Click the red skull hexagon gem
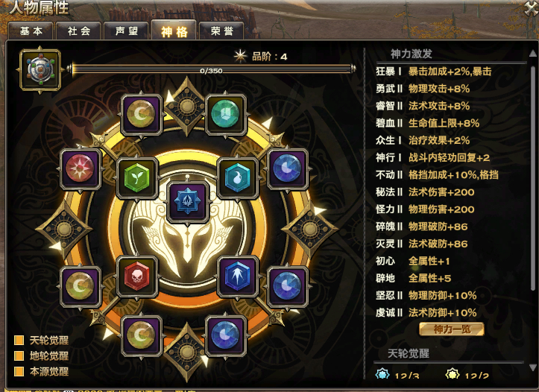The image size is (539, 392). click(137, 276)
